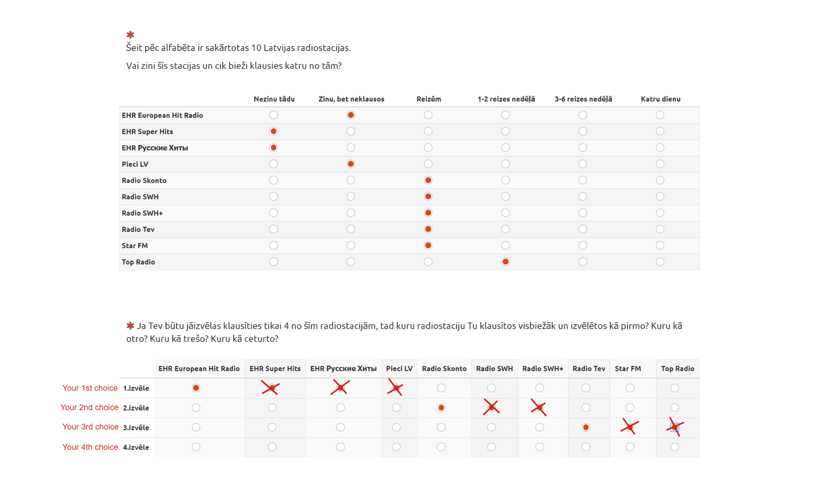This screenshot has width=829, height=504.
Task: Select Radio SWH+ as 4.izvēle
Action: (x=540, y=447)
